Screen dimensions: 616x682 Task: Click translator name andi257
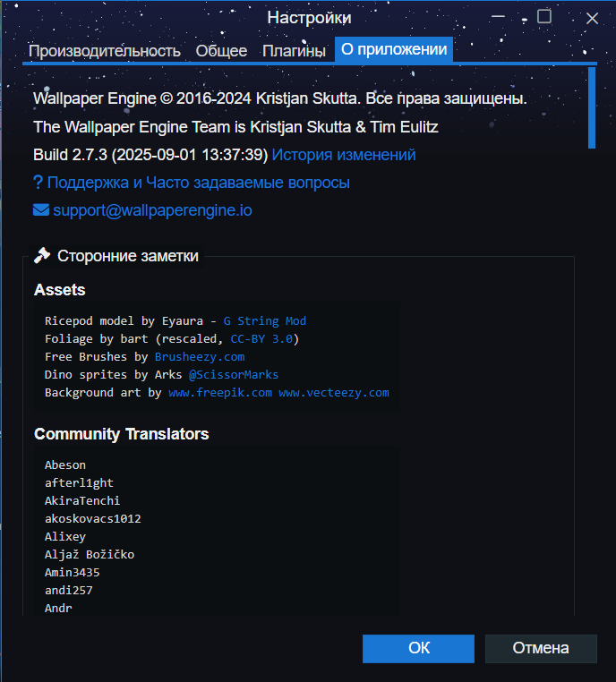[x=68, y=590]
